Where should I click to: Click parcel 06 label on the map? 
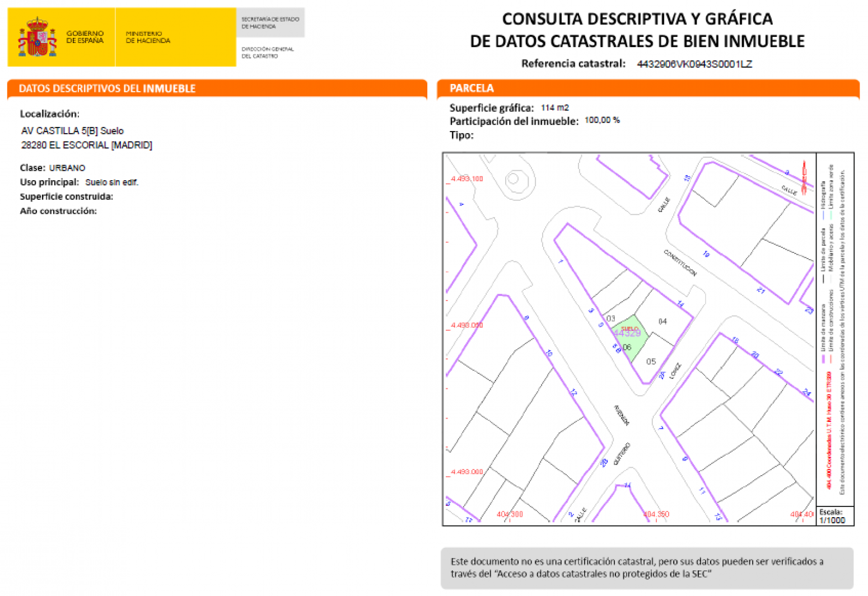[627, 348]
